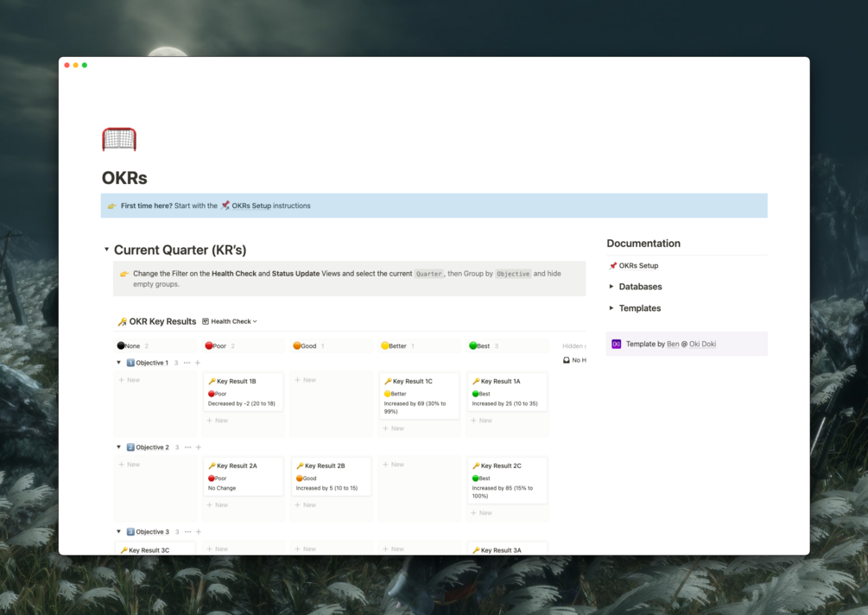Viewport: 868px width, 615px height.
Task: Open the Objective 3 more options menu
Action: click(188, 531)
